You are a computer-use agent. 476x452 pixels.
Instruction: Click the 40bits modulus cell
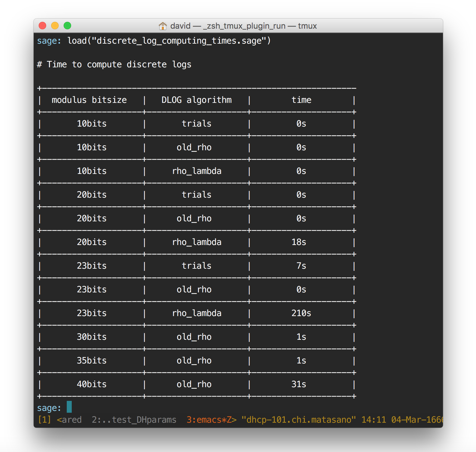tap(92, 384)
